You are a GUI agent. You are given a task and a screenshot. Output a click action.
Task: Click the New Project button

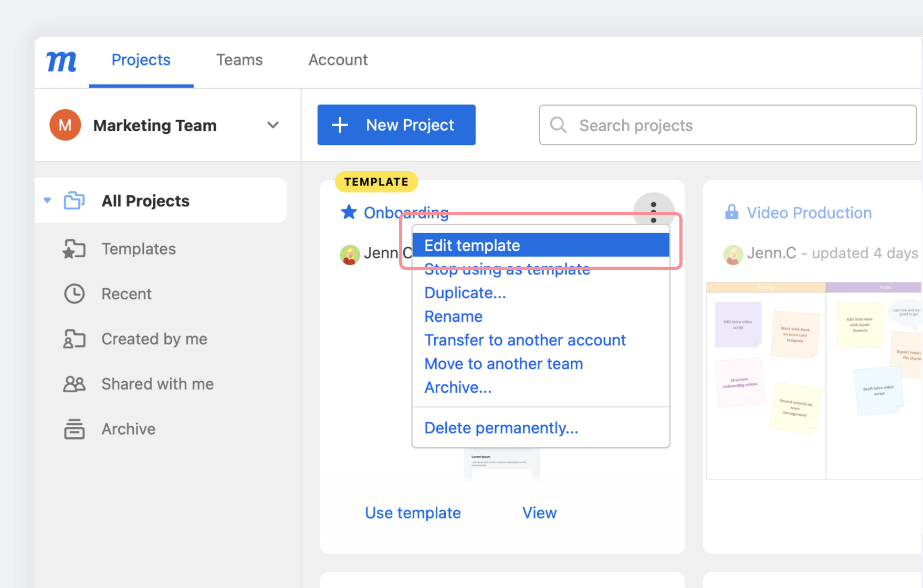click(396, 125)
